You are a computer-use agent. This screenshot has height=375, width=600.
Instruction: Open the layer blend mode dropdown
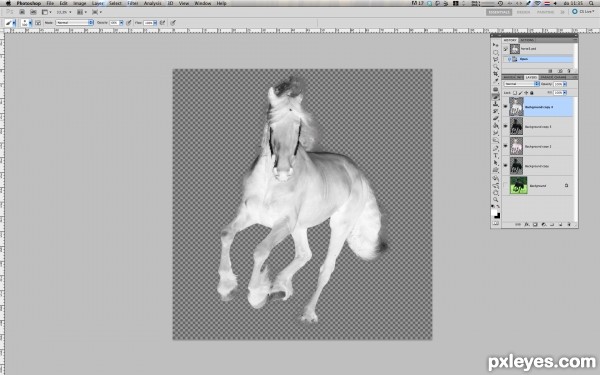click(522, 84)
